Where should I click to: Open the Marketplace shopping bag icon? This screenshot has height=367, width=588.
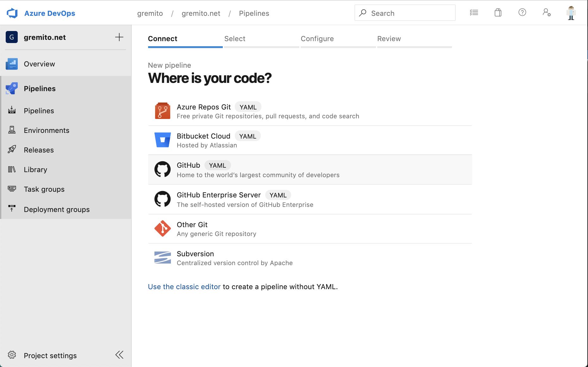click(x=498, y=13)
